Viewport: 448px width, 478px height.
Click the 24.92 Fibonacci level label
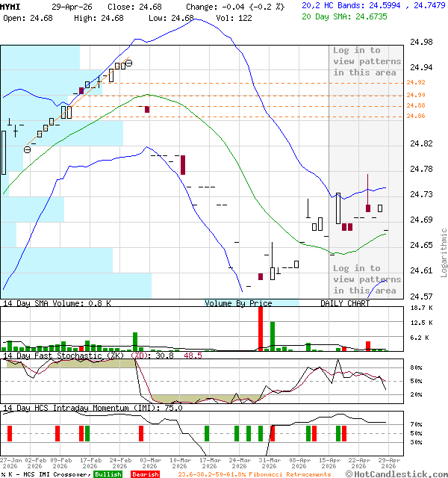click(416, 82)
